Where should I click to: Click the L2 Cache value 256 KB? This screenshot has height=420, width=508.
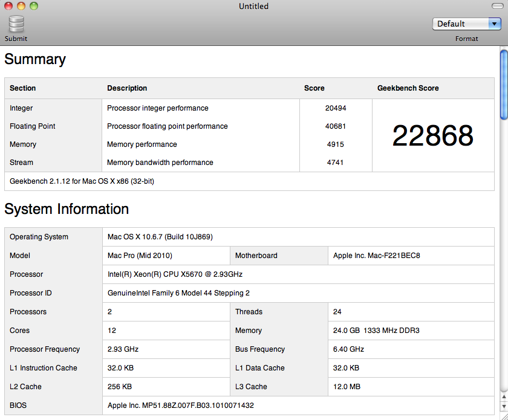tap(120, 387)
